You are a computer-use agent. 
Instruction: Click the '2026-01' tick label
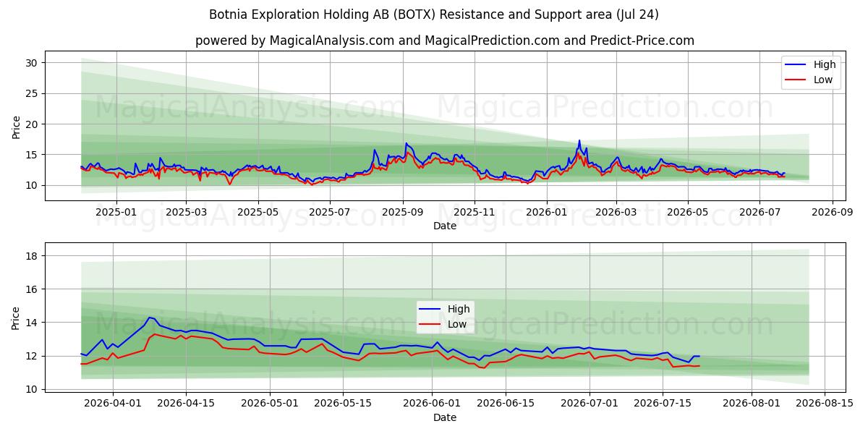(547, 213)
